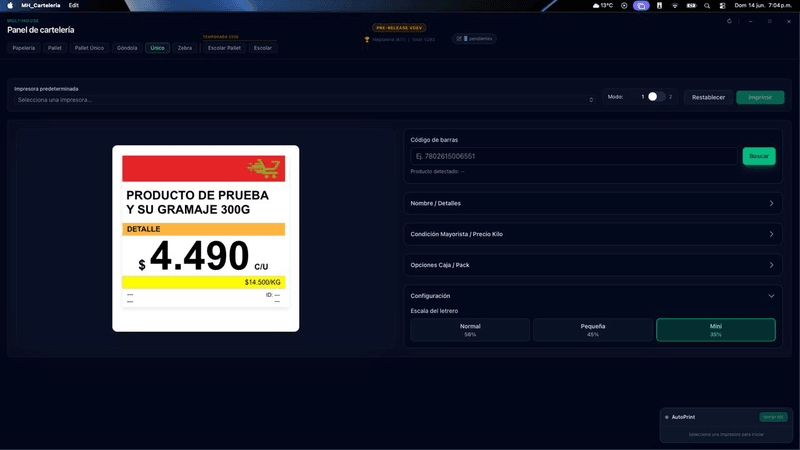Click the label preview thumbnail
Image resolution: width=800 pixels, height=450 pixels.
click(206, 238)
